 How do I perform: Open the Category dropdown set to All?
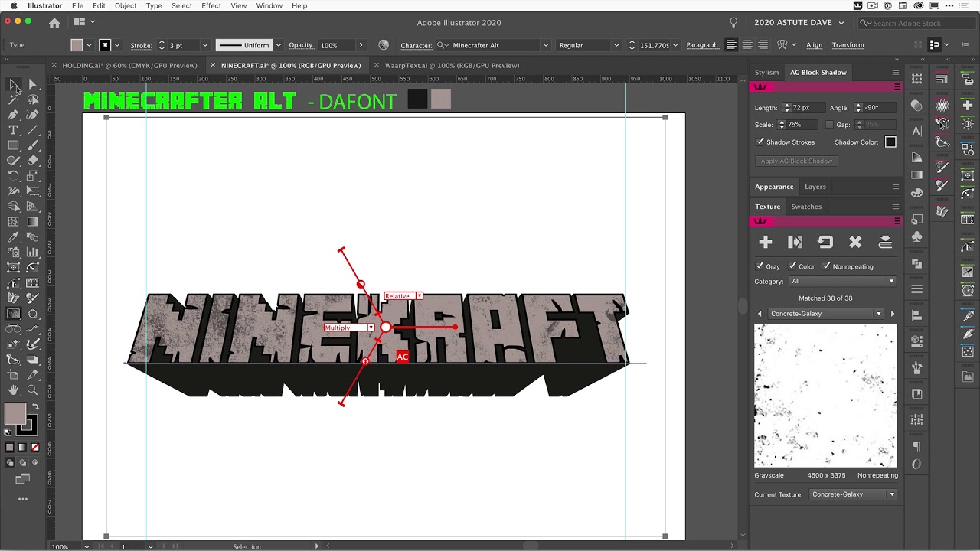pos(842,282)
